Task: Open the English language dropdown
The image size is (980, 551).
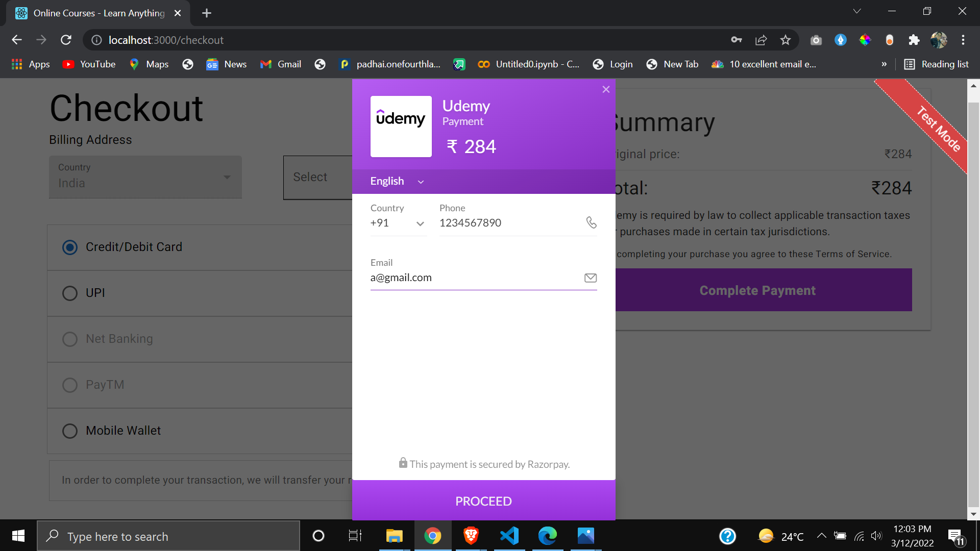Action: [x=397, y=181]
